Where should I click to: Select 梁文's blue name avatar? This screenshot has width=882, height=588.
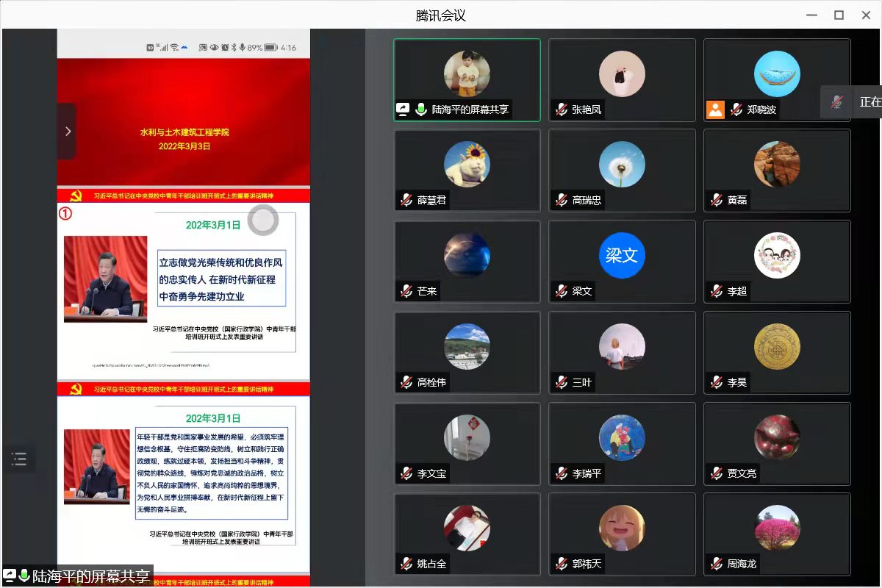click(x=622, y=255)
